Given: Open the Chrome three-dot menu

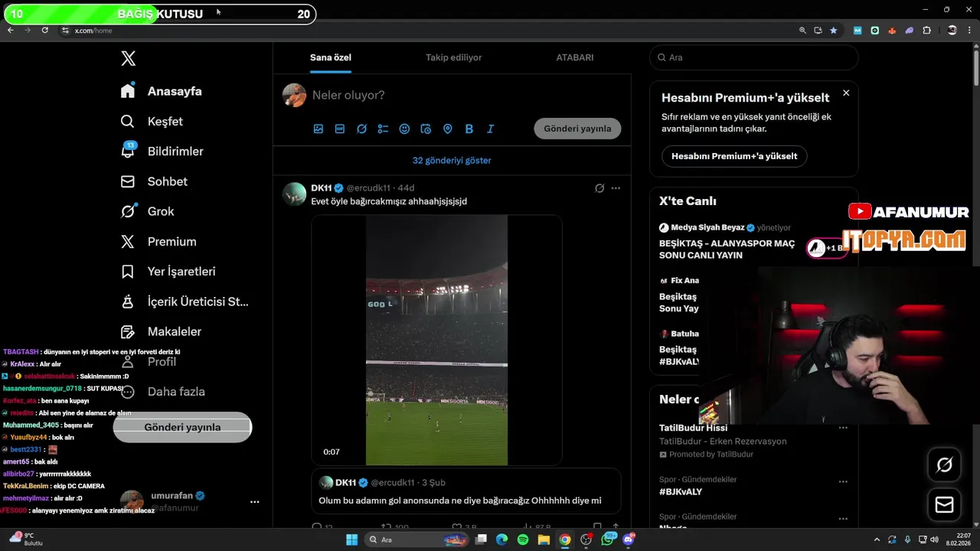Looking at the screenshot, I should pos(969,31).
